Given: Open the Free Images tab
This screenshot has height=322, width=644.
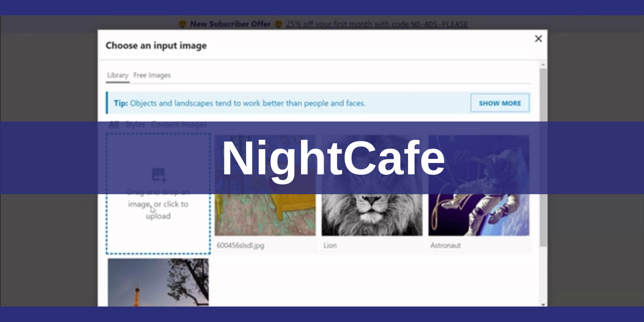Looking at the screenshot, I should pyautogui.click(x=152, y=75).
